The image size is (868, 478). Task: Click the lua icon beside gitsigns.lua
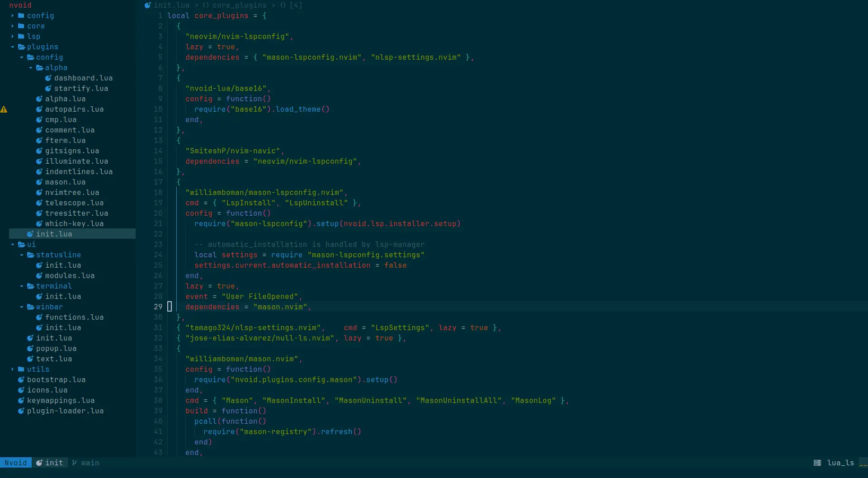[39, 151]
